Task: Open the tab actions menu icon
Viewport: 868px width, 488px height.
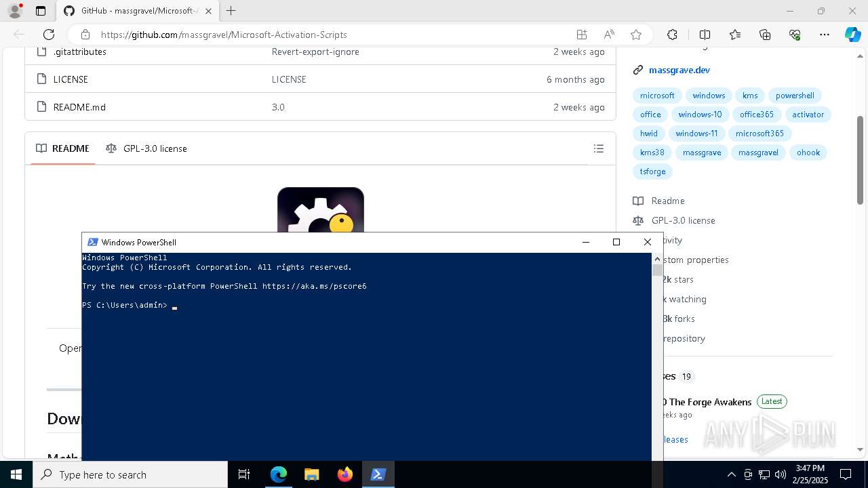Action: [x=41, y=11]
